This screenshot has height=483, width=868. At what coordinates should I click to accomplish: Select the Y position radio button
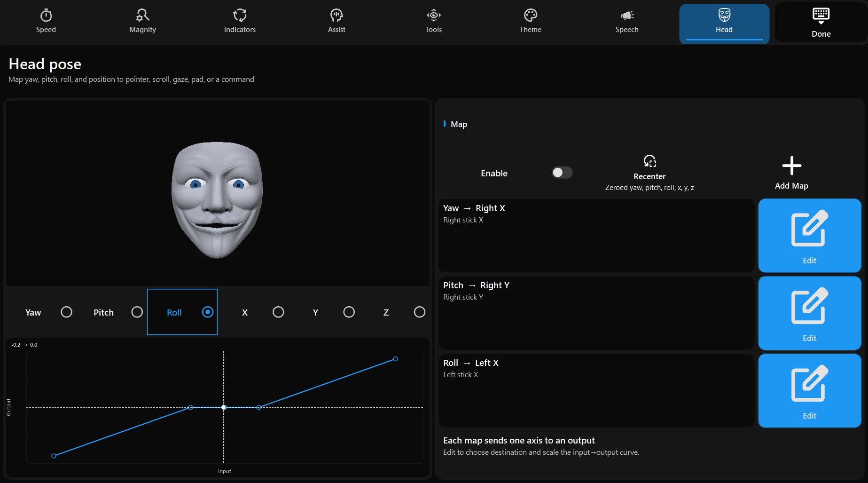point(349,312)
